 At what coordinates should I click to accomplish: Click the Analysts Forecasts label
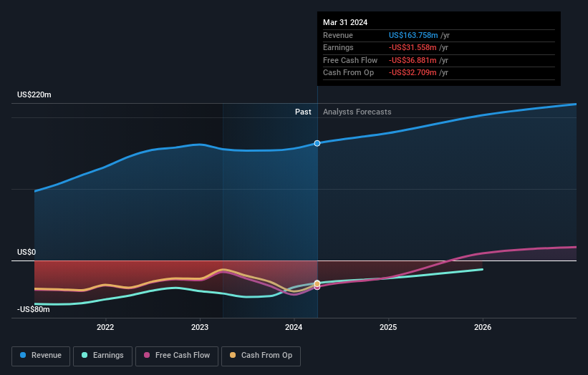[x=357, y=112]
